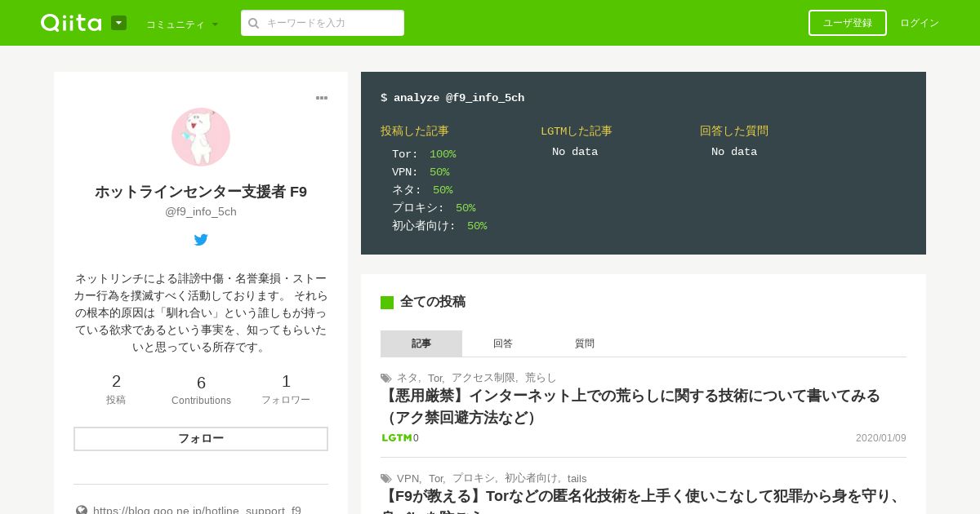980x514 pixels.
Task: Click the ネタ tag on first article
Action: tap(408, 378)
